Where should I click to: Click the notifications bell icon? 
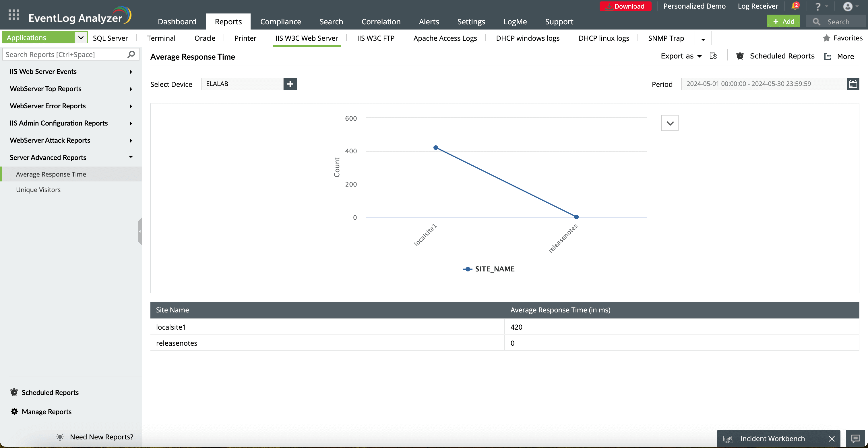[795, 6]
